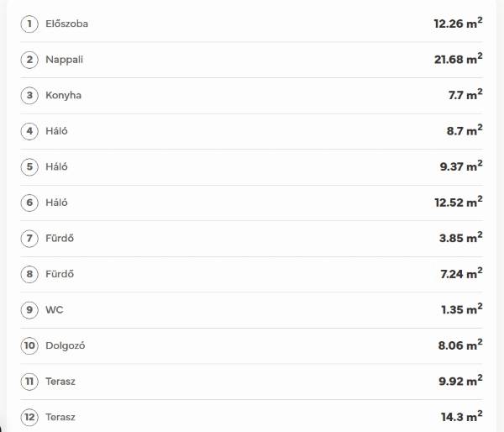Viewport: 504px width, 432px height.
Task: Click the Előszoba room label
Action: point(66,24)
